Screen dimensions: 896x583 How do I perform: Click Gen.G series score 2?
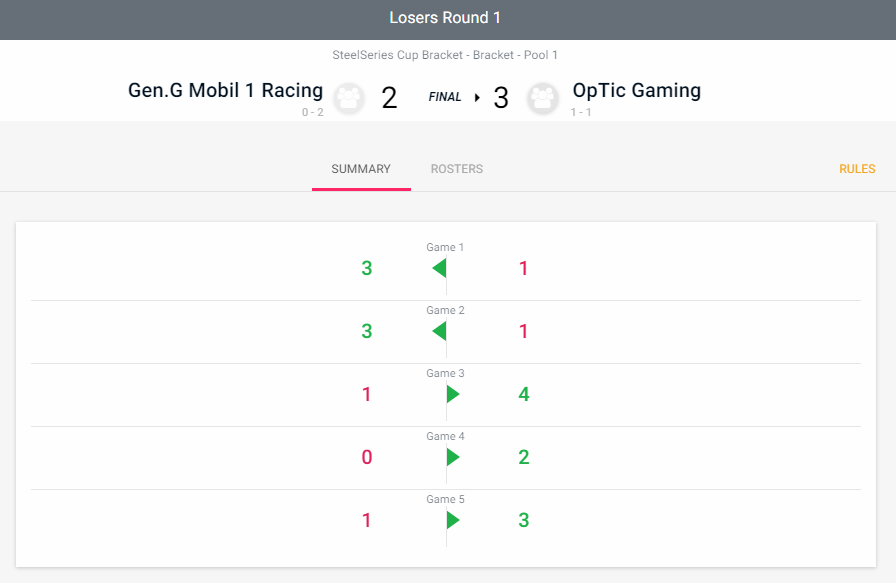389,98
